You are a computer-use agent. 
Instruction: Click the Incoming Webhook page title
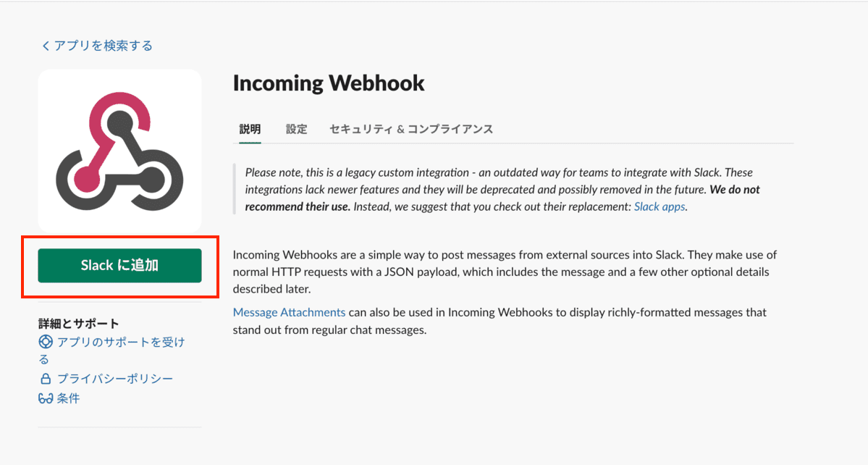[x=329, y=83]
